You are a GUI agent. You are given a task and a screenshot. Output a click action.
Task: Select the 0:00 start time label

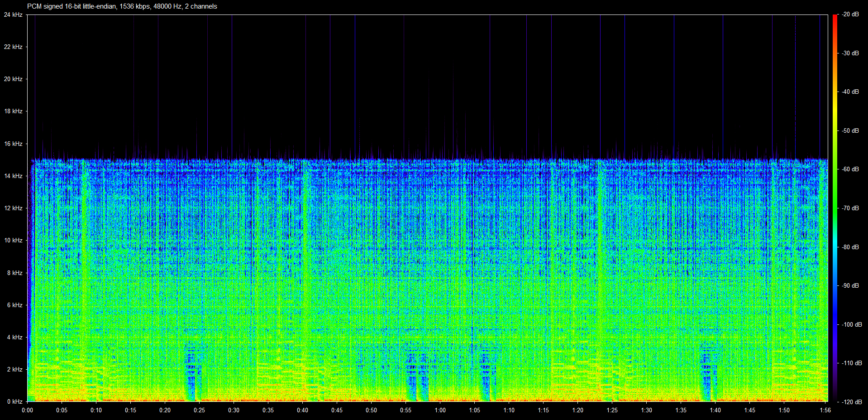tap(27, 410)
